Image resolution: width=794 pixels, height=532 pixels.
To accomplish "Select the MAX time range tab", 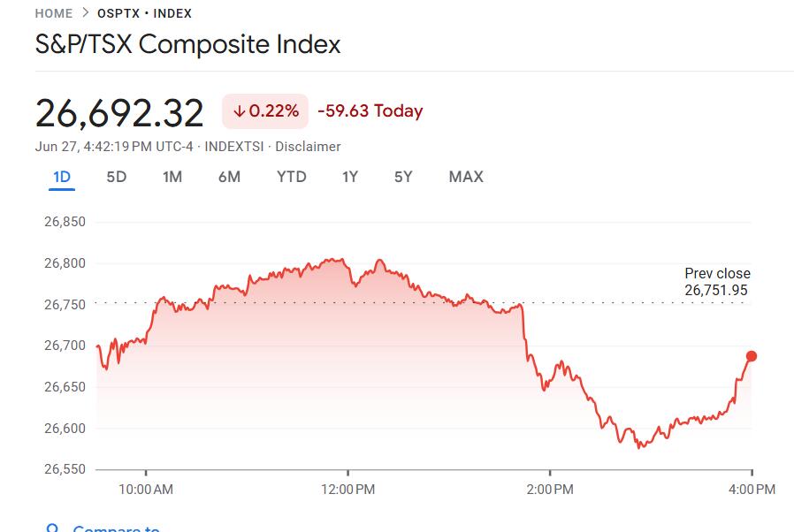I will [x=466, y=177].
